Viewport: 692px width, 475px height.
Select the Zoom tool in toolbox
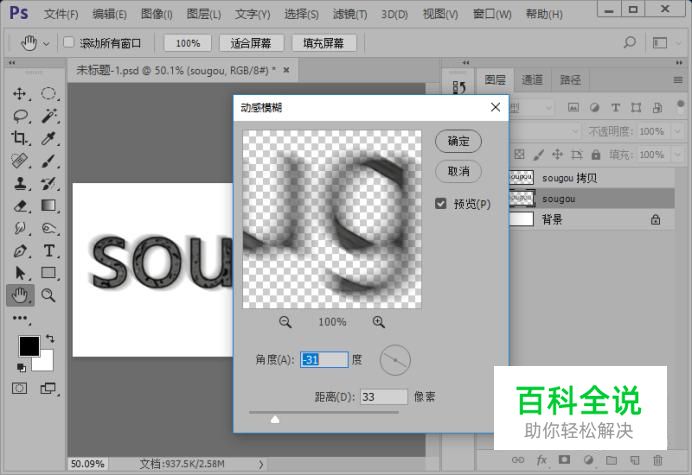tap(48, 295)
